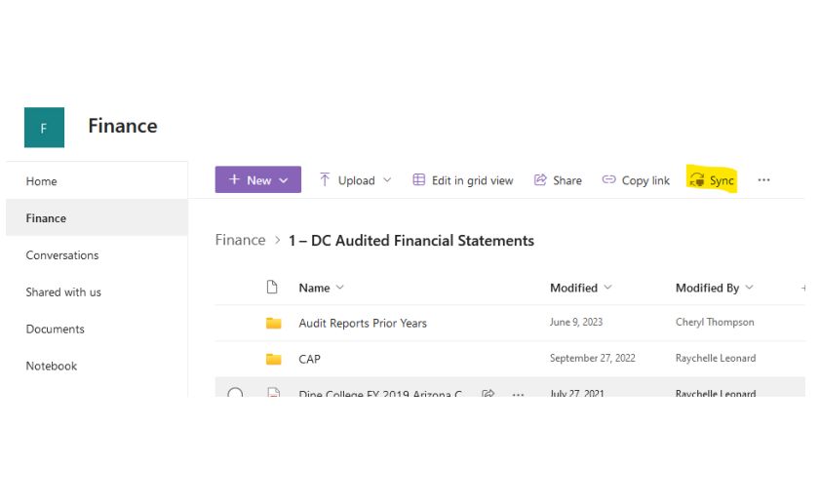This screenshot has height=504, width=820.
Task: Expand the New button dropdown
Action: click(x=284, y=180)
